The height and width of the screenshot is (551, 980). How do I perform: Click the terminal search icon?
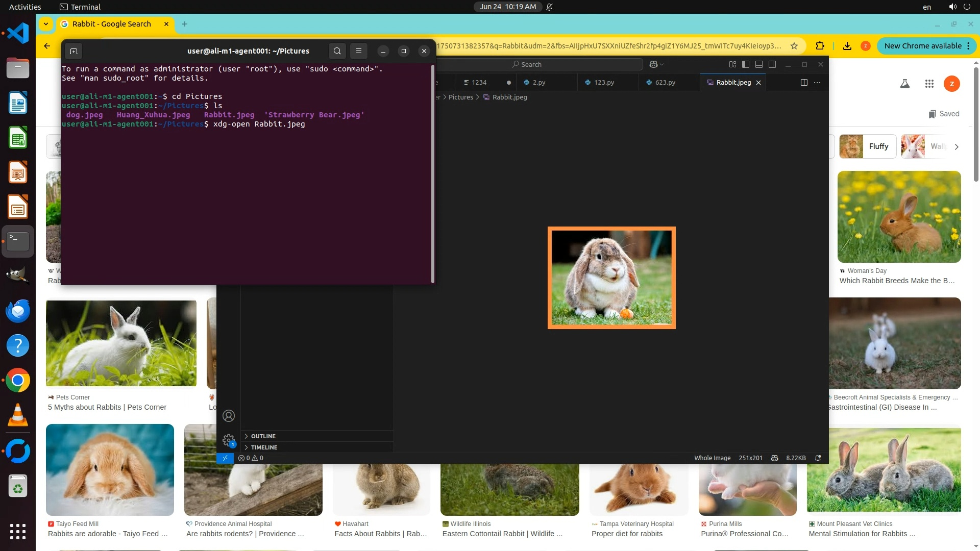[337, 51]
